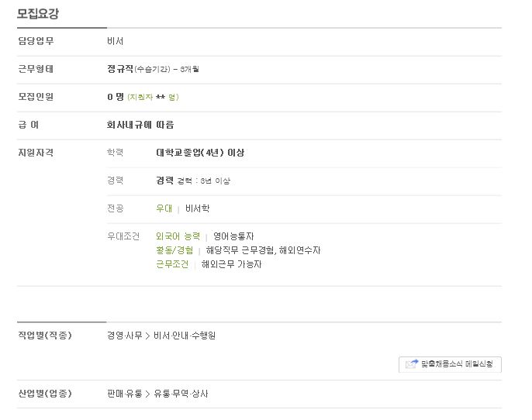Click the 맞춤채용소식 메일신청 button
Screen dimensions: 532x420
coord(450,364)
